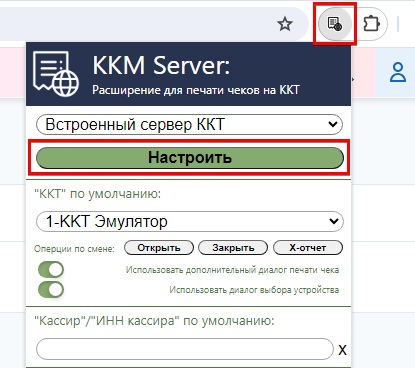Click 'Использовать дополнительный диалог печати чека' text

coord(232,270)
